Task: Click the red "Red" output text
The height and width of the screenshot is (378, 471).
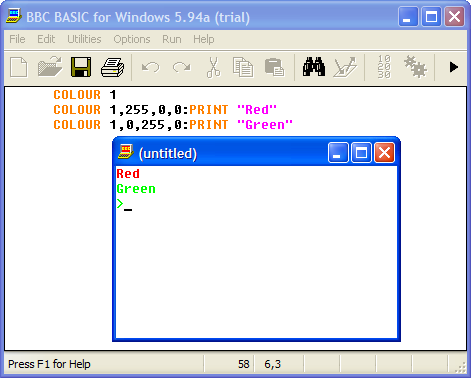Action: tap(128, 174)
